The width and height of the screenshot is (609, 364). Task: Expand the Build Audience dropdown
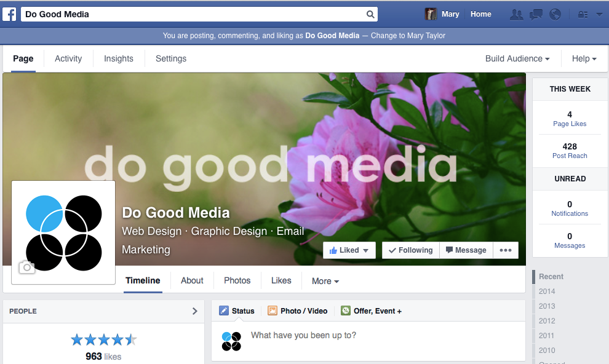pyautogui.click(x=517, y=58)
